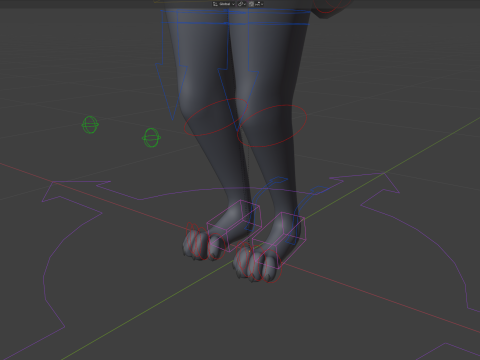Screen dimensions: 480x360
Task: Open the Global transform orientation dropdown
Action: tap(224, 4)
